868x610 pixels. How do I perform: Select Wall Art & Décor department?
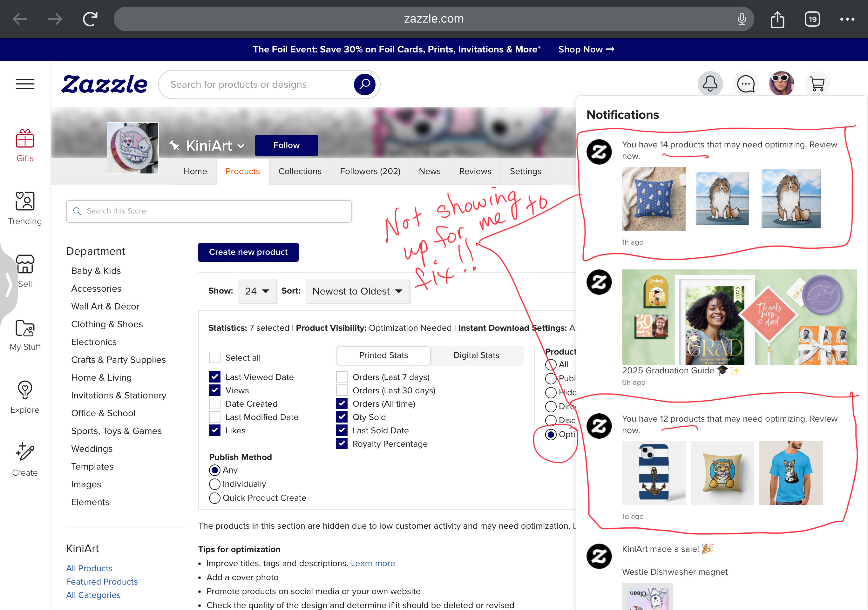tap(105, 306)
